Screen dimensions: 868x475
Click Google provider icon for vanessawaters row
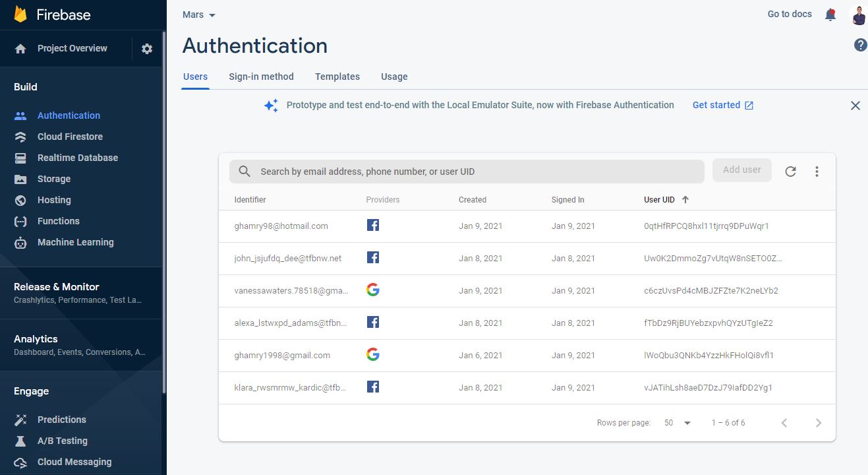pos(373,290)
